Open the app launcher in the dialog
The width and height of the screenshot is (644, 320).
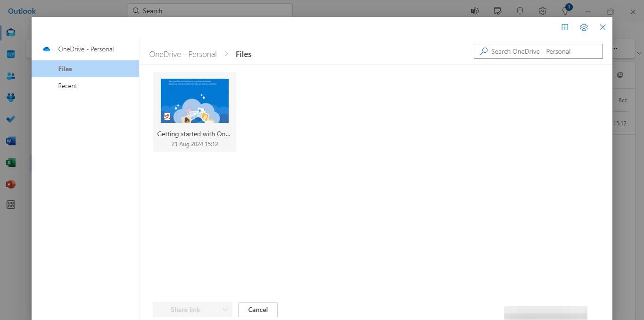click(x=565, y=27)
